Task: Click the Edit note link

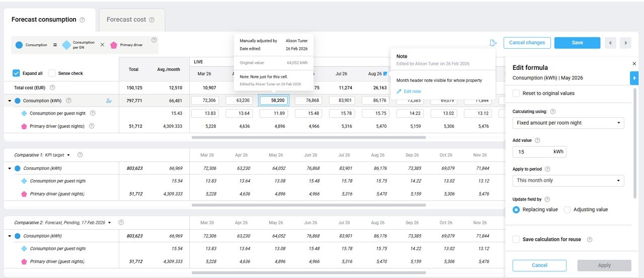Action: coord(412,91)
